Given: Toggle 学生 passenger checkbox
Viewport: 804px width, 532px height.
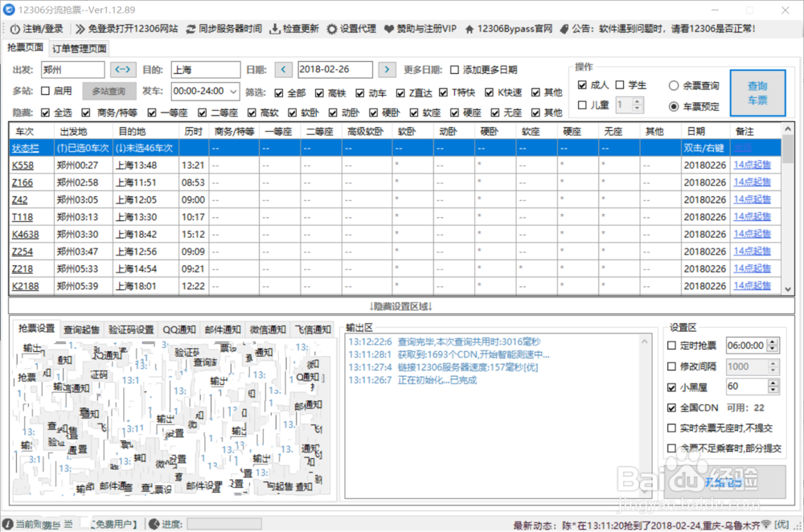Looking at the screenshot, I should coord(620,85).
